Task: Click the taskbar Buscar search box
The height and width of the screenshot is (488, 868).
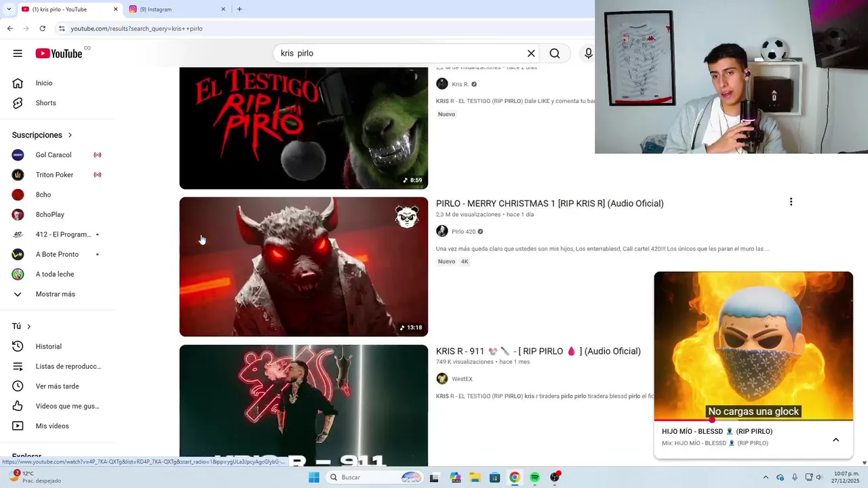Action: click(374, 477)
